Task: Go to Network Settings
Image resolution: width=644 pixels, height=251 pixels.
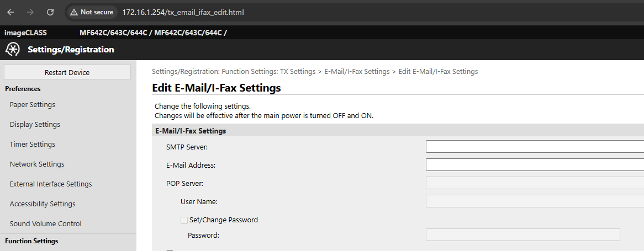Action: click(x=37, y=164)
